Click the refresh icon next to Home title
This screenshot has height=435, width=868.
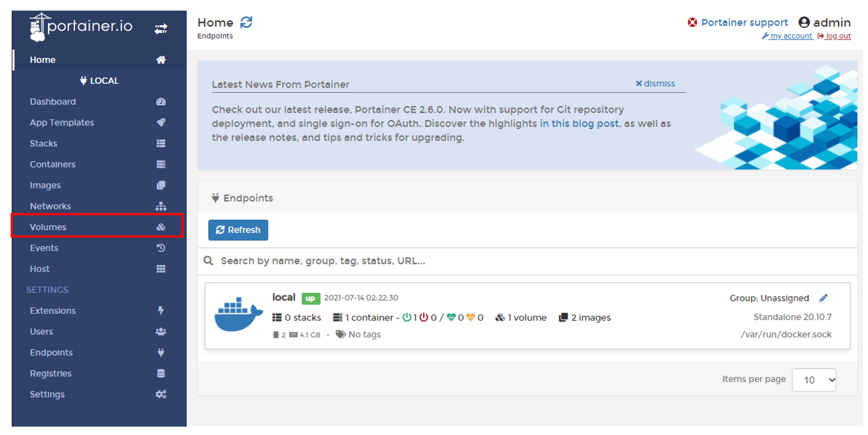246,22
